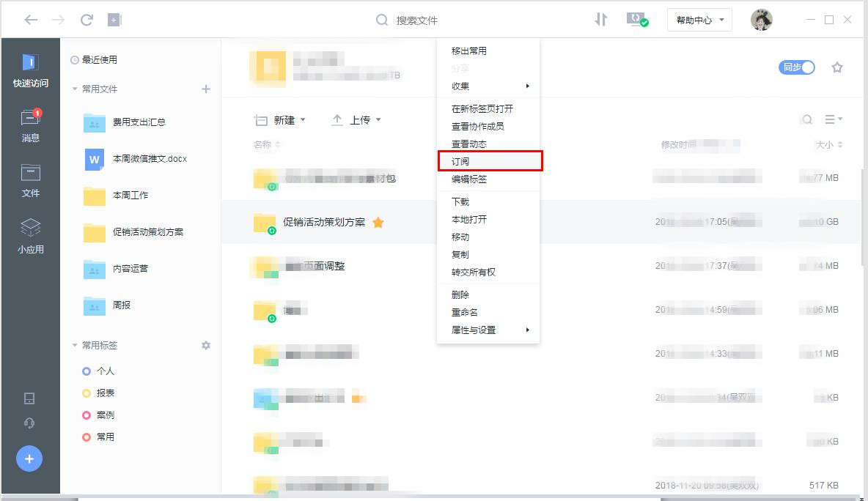Open the 新建 dropdown menu
The height and width of the screenshot is (501, 868).
point(284,120)
